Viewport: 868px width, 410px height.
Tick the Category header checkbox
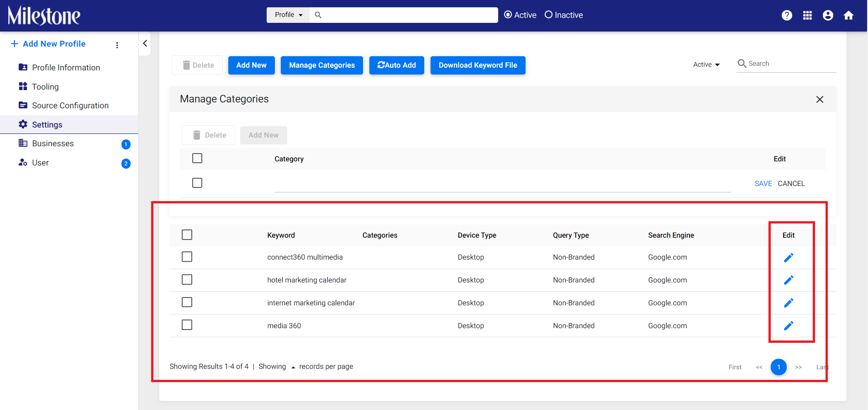coord(197,158)
